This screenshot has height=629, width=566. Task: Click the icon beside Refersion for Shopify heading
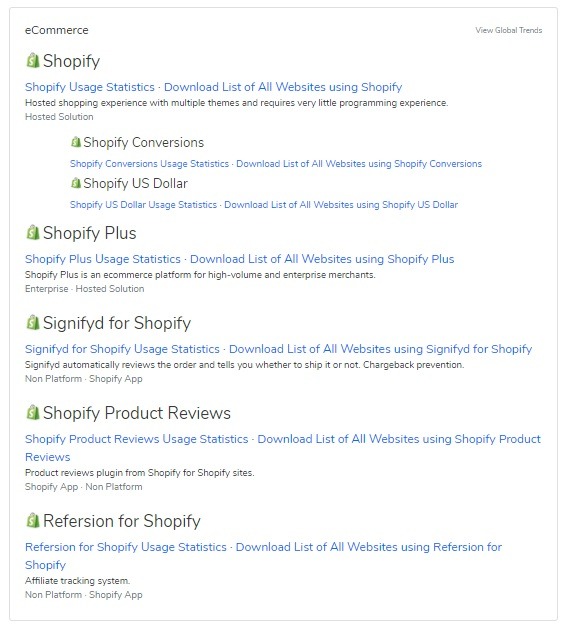32,521
